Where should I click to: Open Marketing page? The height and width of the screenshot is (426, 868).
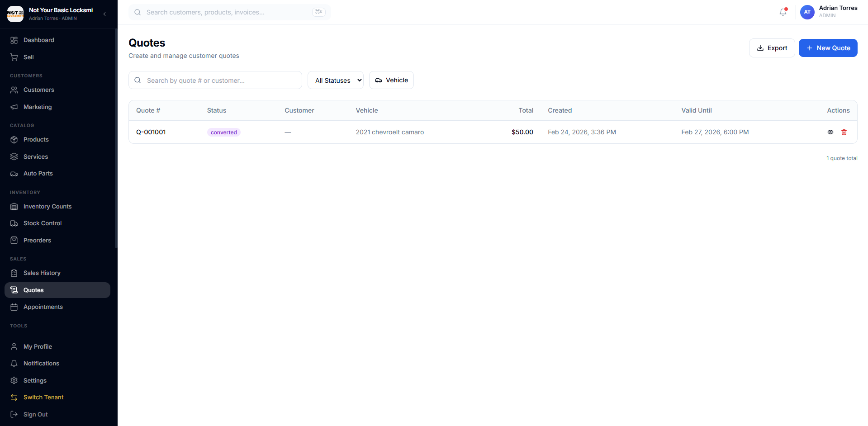point(57,107)
